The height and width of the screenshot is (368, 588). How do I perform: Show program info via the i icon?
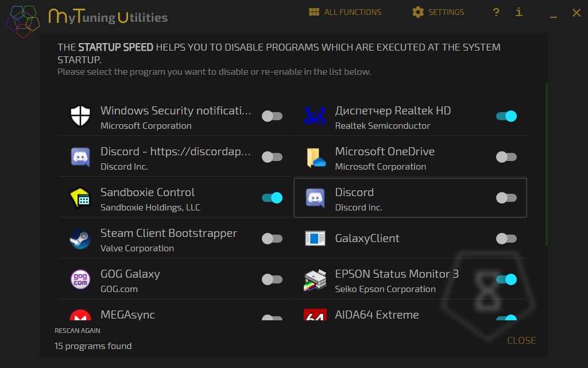point(519,12)
